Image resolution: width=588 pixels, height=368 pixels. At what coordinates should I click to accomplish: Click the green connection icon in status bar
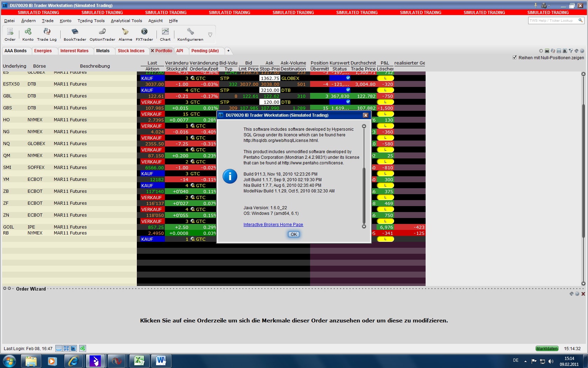click(82, 348)
